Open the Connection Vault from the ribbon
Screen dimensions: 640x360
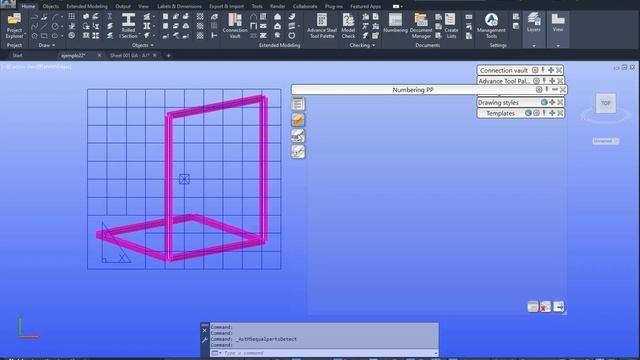(x=235, y=26)
